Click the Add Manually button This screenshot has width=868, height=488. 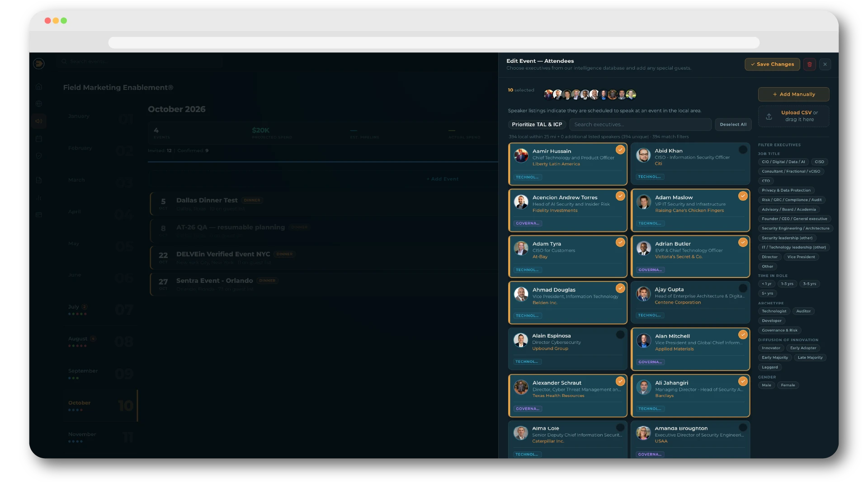(x=793, y=94)
